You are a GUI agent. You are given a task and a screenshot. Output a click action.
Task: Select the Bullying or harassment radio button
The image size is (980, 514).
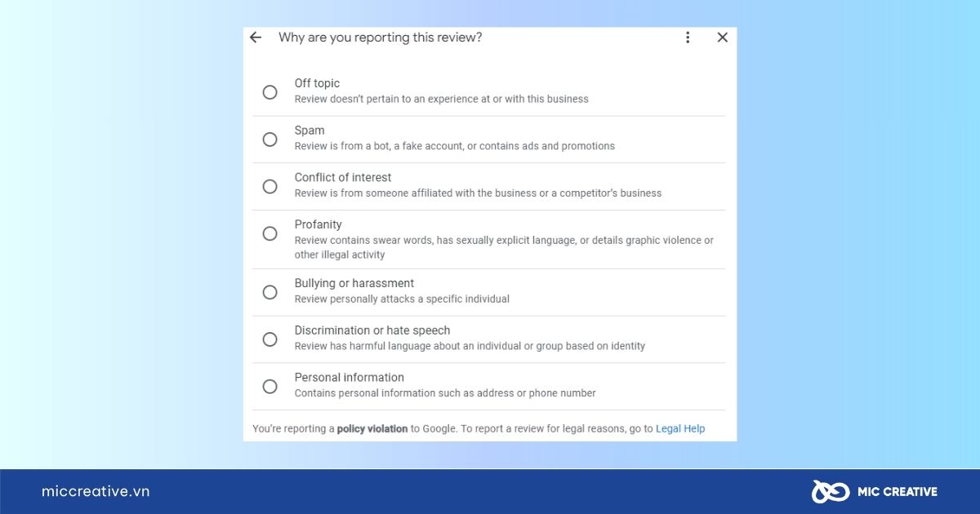point(269,292)
